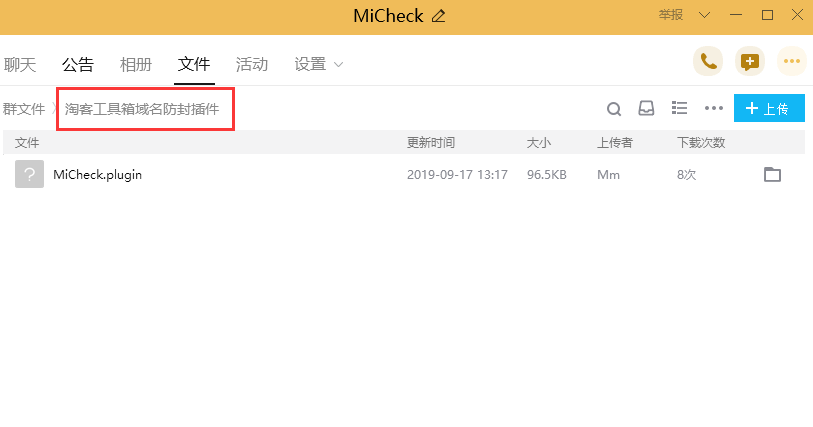The image size is (813, 427).
Task: Select the MiCheck.plugin file name
Action: click(x=97, y=175)
